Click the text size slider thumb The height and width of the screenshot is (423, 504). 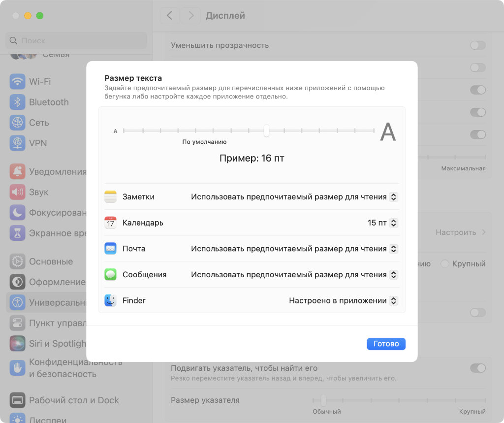tap(266, 130)
